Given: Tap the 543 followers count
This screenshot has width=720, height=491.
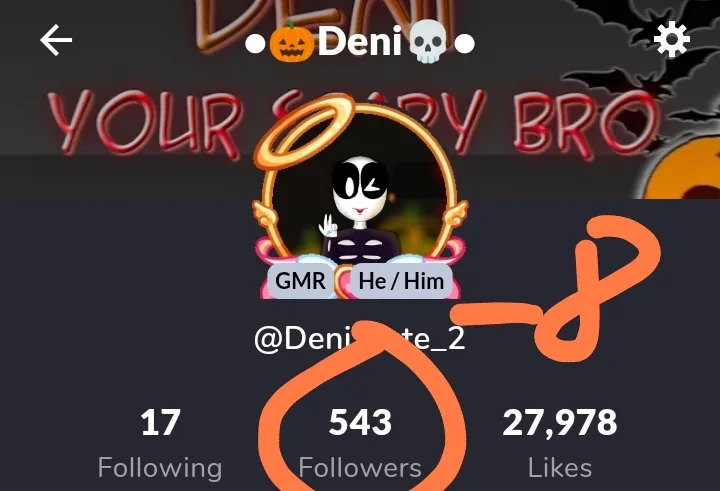Looking at the screenshot, I should [x=360, y=423].
